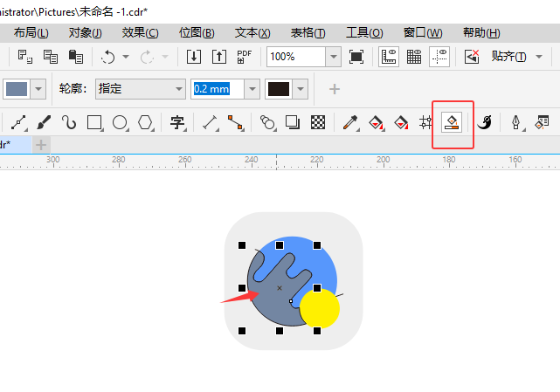560x392 pixels.
Task: Click the Copy icon in the toolbar
Action: tap(51, 57)
